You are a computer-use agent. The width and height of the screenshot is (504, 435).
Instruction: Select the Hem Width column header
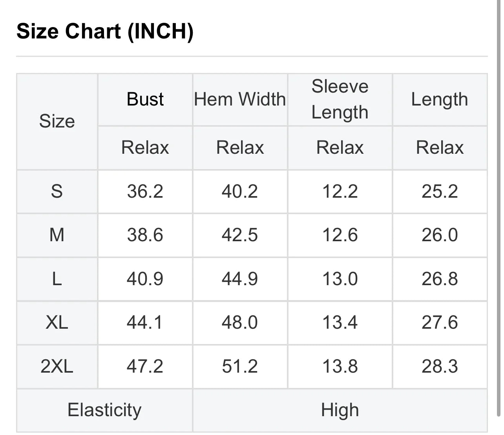240,99
